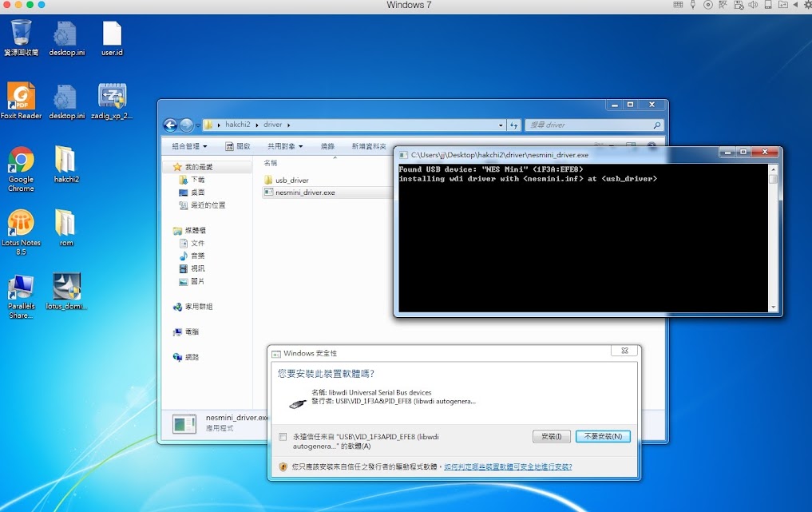Viewport: 812px width, 512px height.
Task: Open the Parallels settings gear icon
Action: pyautogui.click(x=808, y=5)
